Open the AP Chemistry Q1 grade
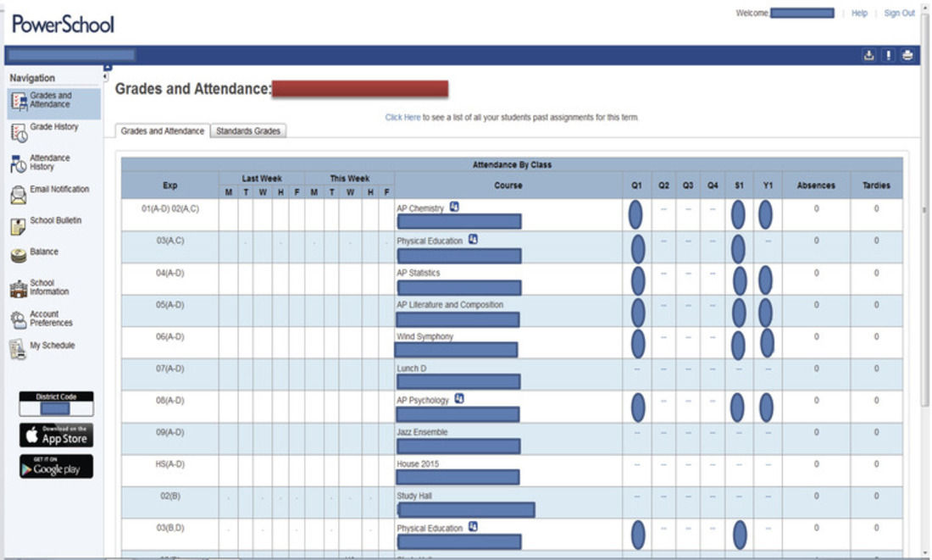The image size is (932, 560). coord(635,215)
